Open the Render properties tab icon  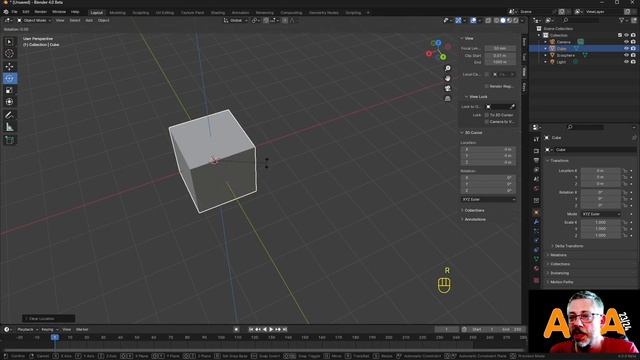coord(536,151)
